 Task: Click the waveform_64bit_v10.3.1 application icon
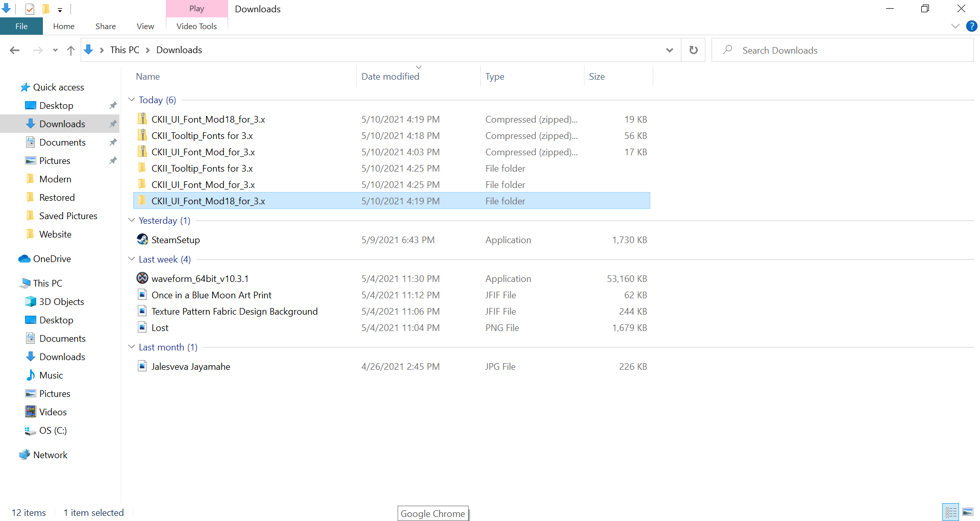tap(142, 278)
